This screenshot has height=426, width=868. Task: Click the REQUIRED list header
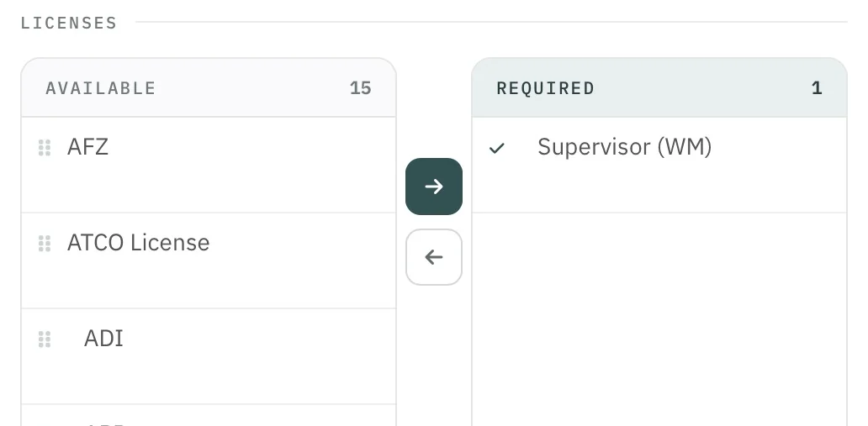(659, 88)
